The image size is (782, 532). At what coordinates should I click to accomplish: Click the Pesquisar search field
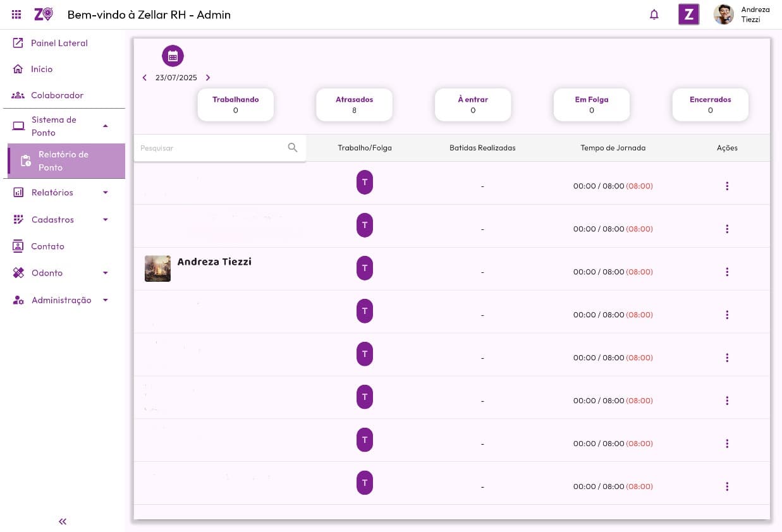(x=212, y=148)
